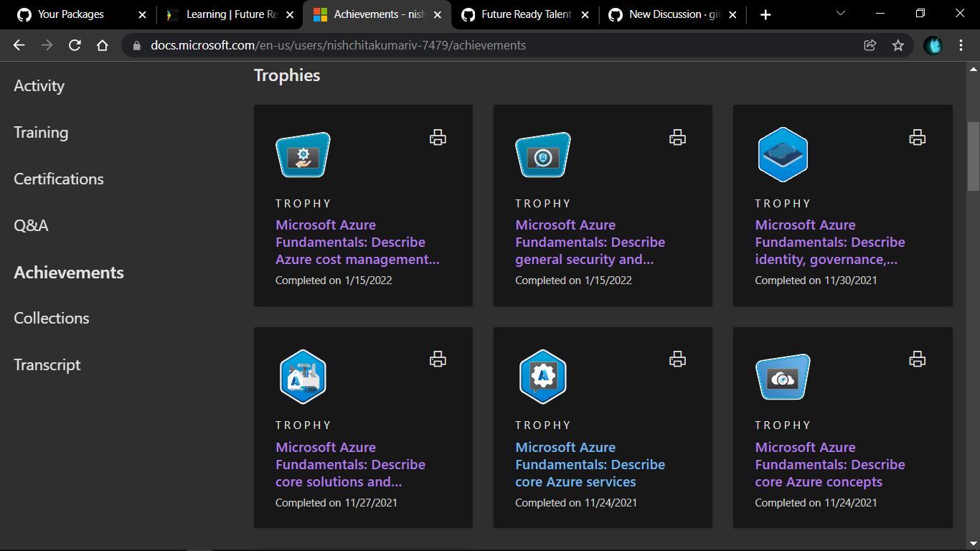Click the general security trophy badge
Viewport: 980px width, 551px height.
(x=543, y=155)
